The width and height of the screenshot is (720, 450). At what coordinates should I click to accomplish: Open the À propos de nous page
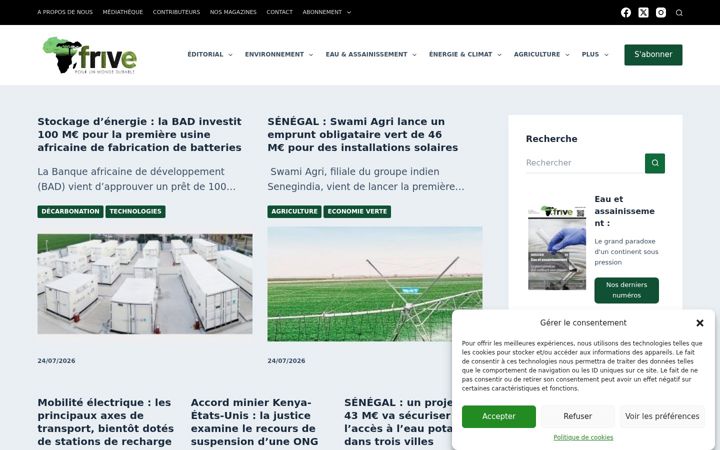(x=65, y=12)
